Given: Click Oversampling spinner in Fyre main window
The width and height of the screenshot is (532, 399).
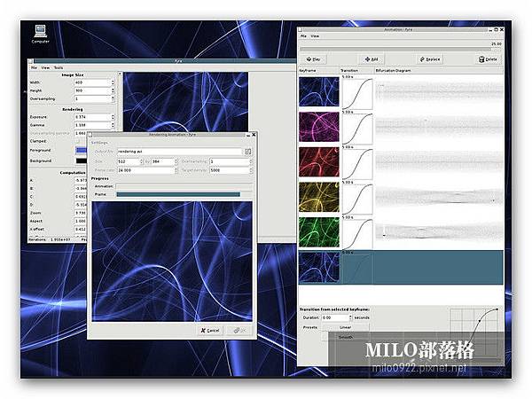Looking at the screenshot, I should coord(113,98).
